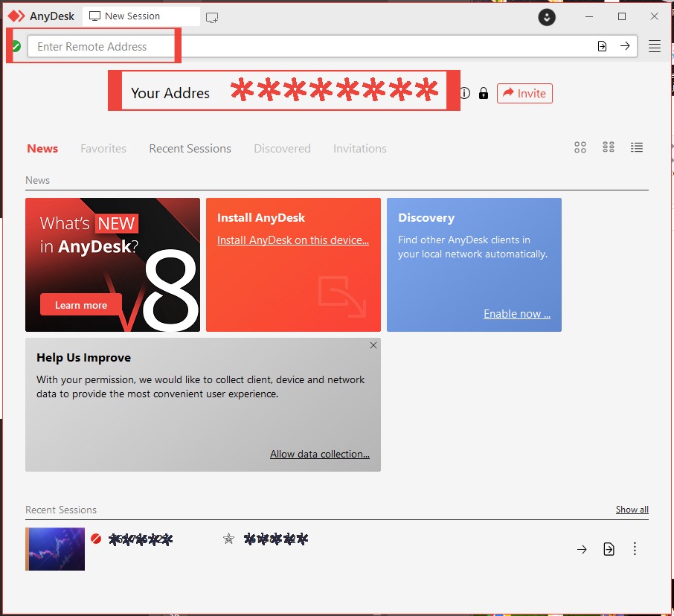Click the Invite button

(x=524, y=93)
